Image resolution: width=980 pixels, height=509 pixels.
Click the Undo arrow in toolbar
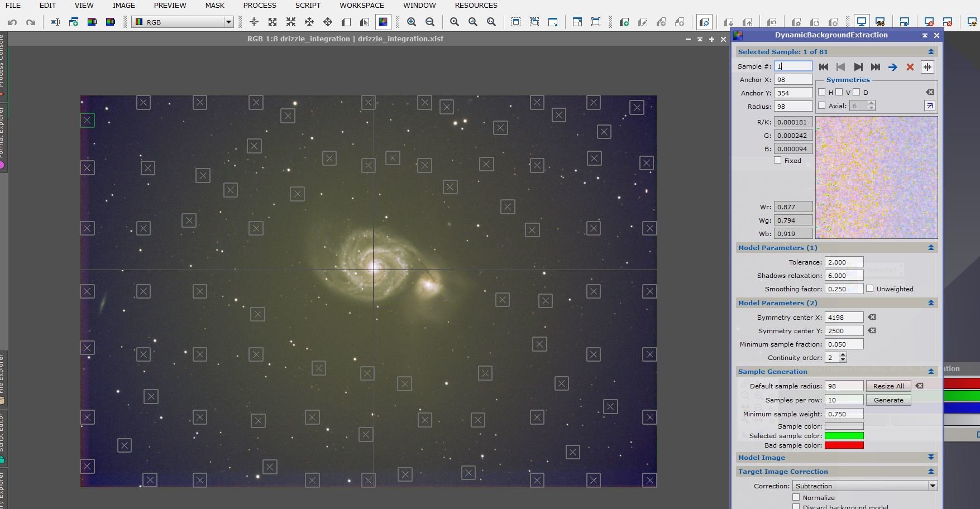[12, 22]
